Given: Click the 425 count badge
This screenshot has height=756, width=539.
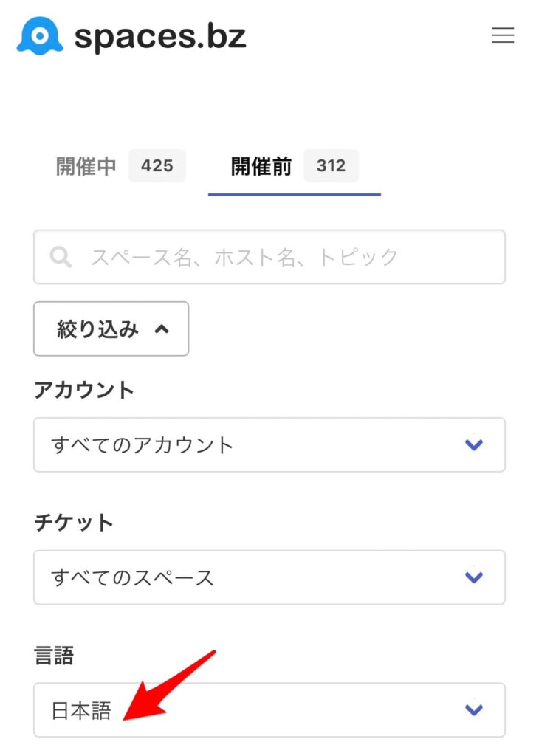Looking at the screenshot, I should point(157,166).
